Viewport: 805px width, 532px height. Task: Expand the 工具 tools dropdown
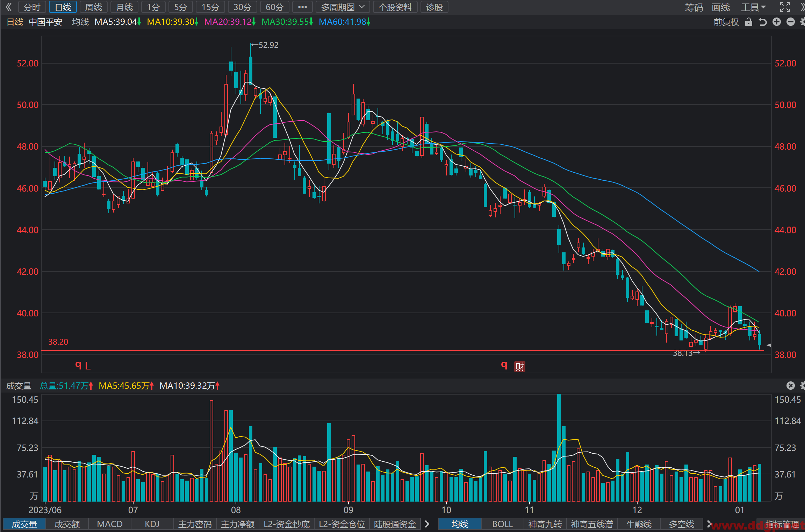coord(753,7)
